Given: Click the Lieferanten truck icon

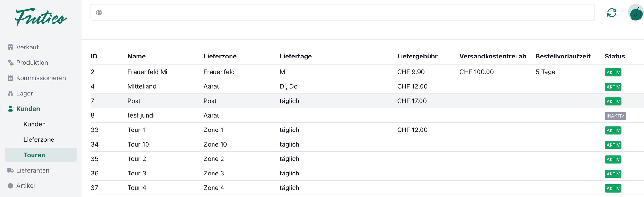Looking at the screenshot, I should [x=10, y=170].
